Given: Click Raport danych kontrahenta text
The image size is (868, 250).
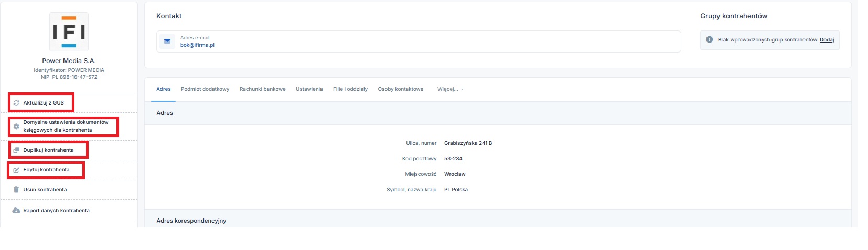Looking at the screenshot, I should click(56, 211).
